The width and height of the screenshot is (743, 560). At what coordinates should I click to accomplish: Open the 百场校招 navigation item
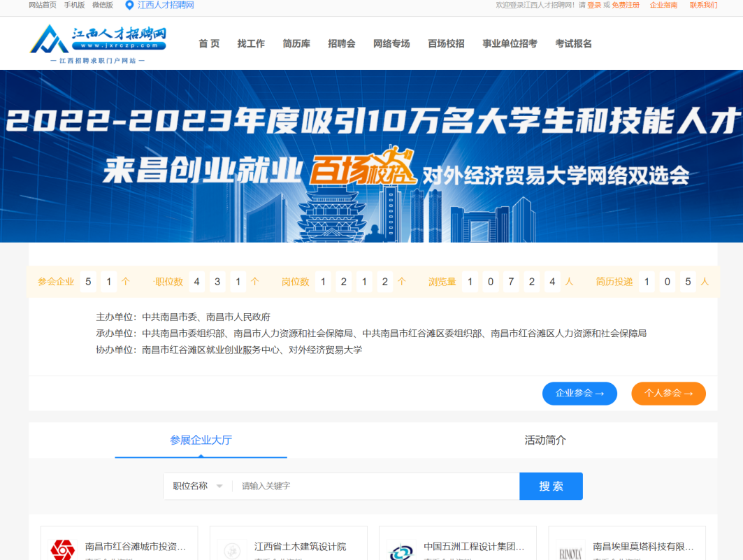[x=446, y=43]
